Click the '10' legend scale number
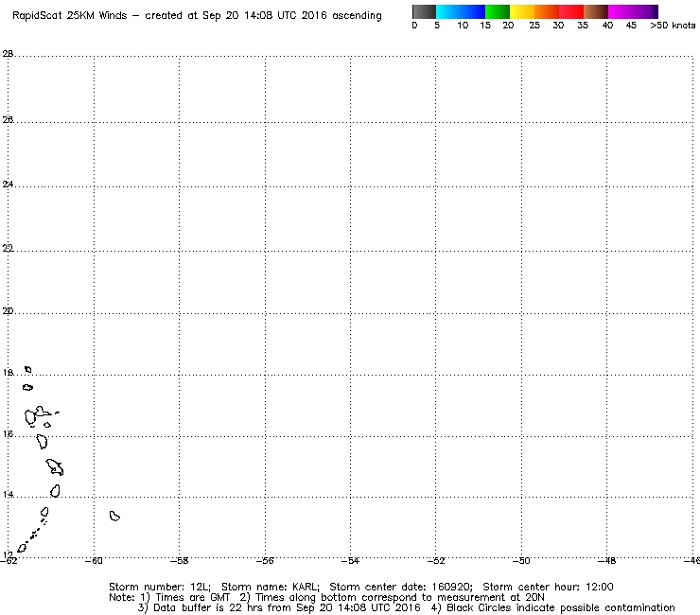 point(463,26)
